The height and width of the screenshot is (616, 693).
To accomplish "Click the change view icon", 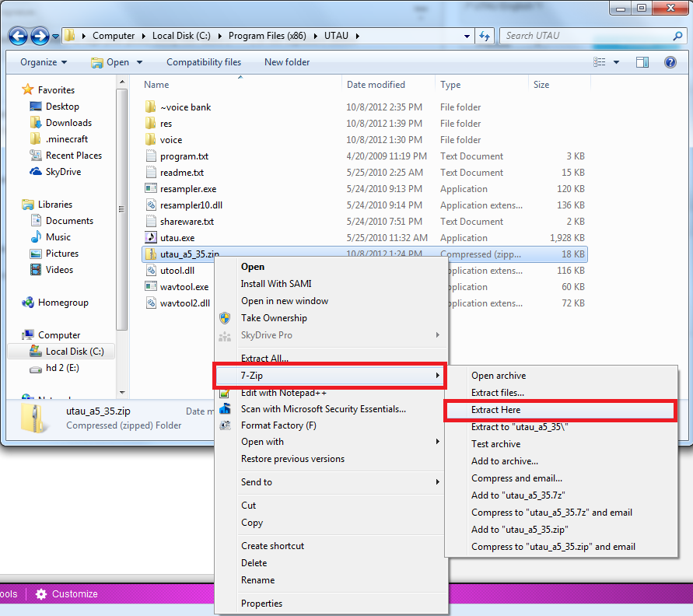I will [x=600, y=62].
